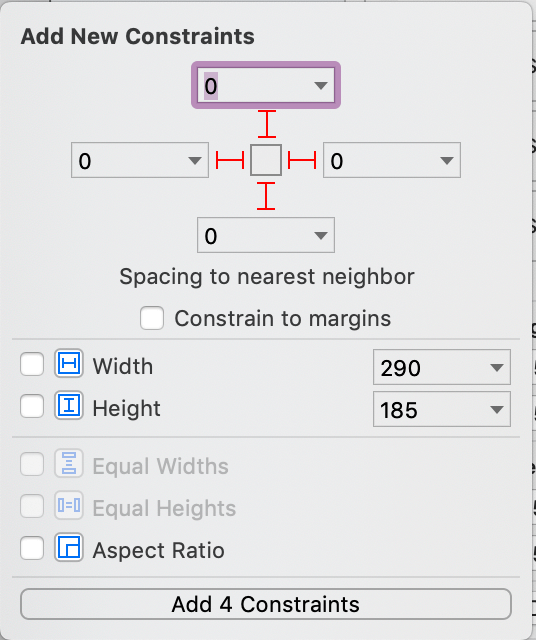Click into the bottom spacing input field
The image size is (536, 640).
(x=266, y=235)
